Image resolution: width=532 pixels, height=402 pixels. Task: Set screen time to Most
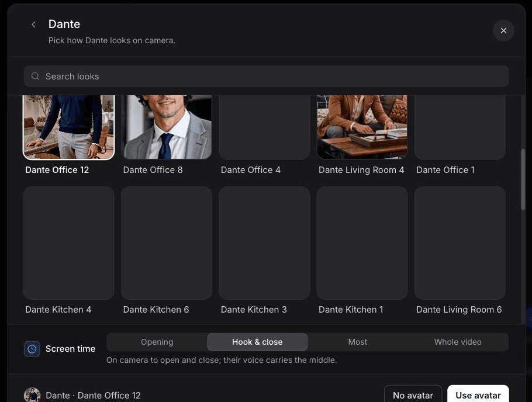click(x=358, y=342)
